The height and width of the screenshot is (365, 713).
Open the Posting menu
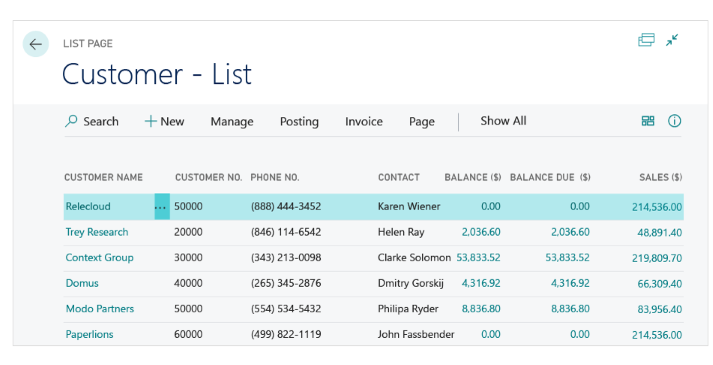pyautogui.click(x=299, y=122)
